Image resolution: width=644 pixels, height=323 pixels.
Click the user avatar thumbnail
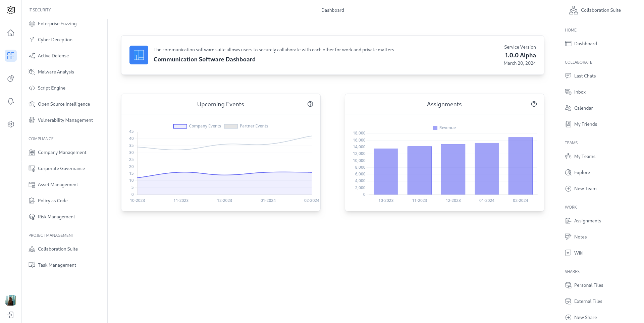[11, 300]
